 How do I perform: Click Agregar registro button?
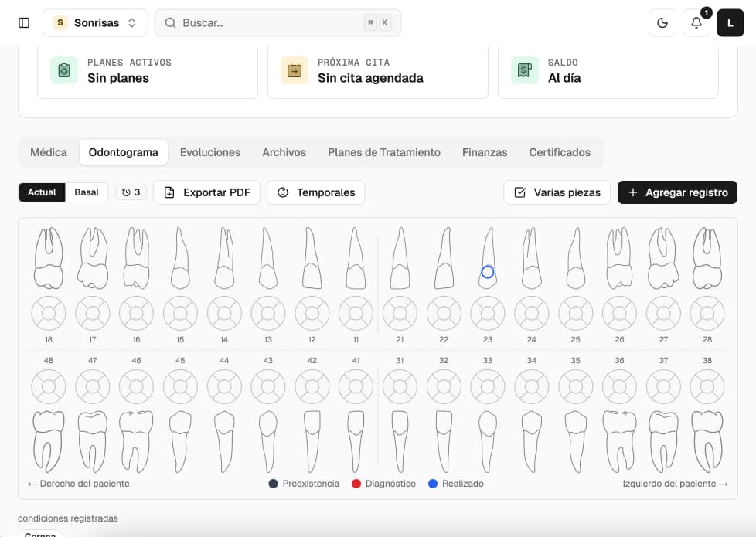(x=677, y=192)
